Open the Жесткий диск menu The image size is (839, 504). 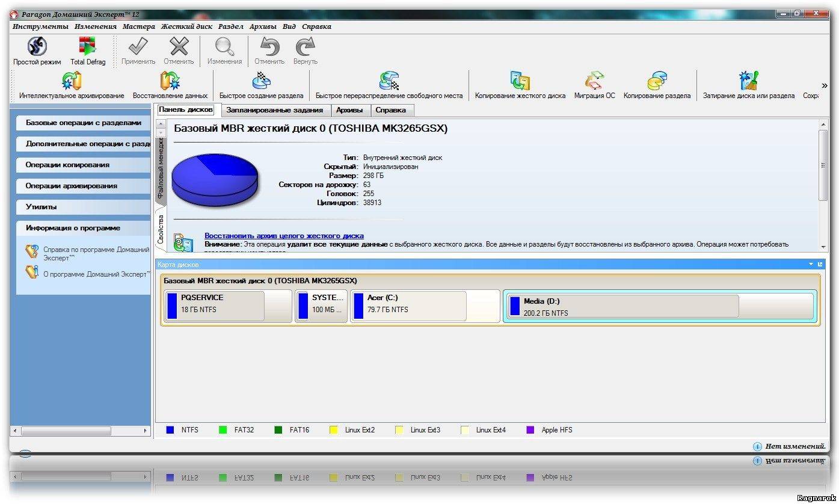[186, 26]
